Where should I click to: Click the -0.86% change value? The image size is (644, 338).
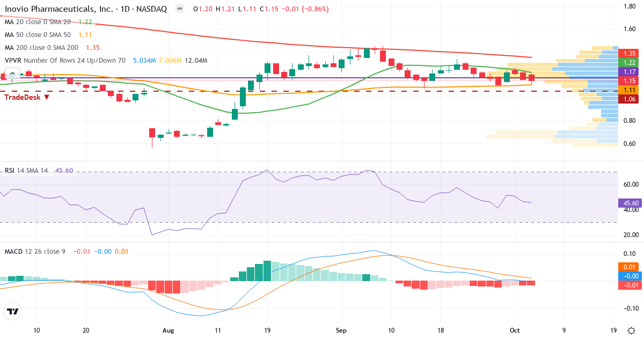(314, 9)
